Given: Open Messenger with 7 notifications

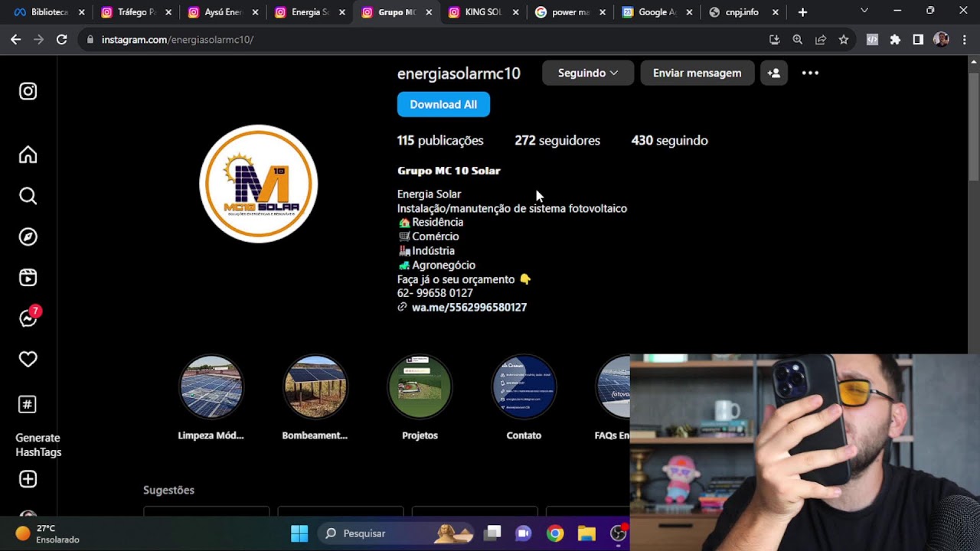Looking at the screenshot, I should 29,317.
